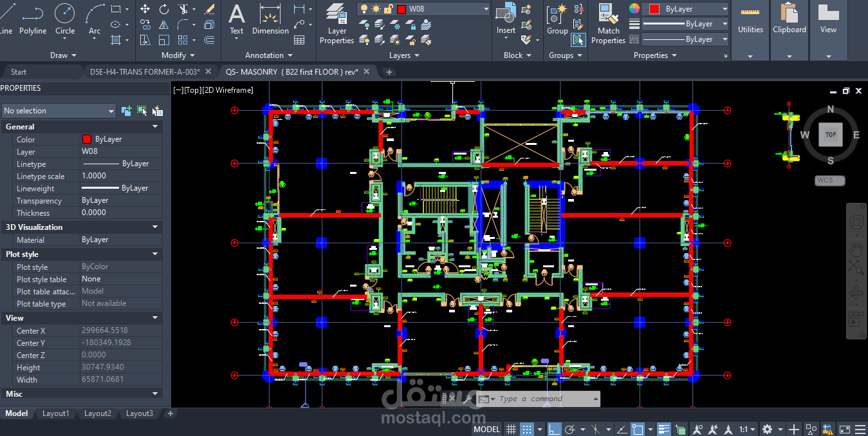Click the WCS coordinate system button
The image size is (868, 436).
pyautogui.click(x=829, y=180)
